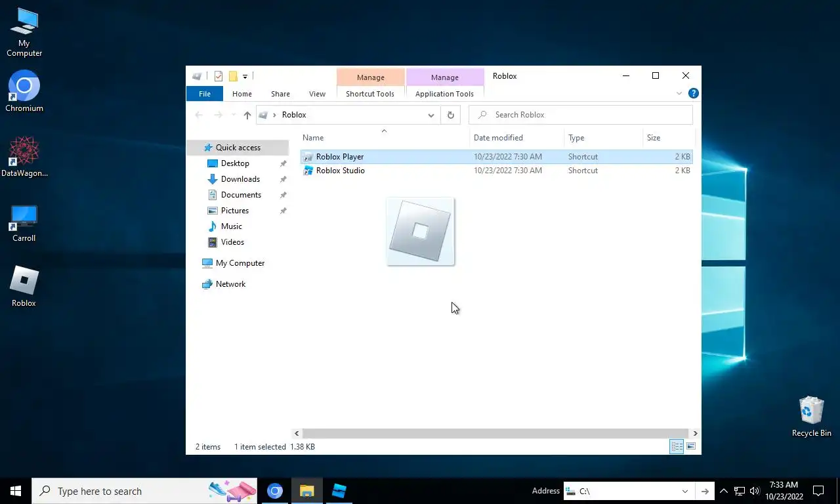
Task: Sort by Date modified column
Action: 517,138
